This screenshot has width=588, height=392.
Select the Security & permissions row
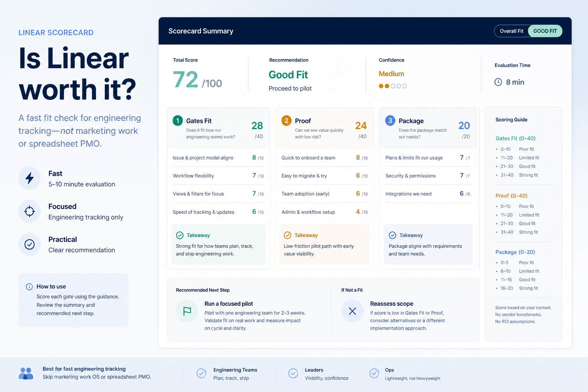428,176
